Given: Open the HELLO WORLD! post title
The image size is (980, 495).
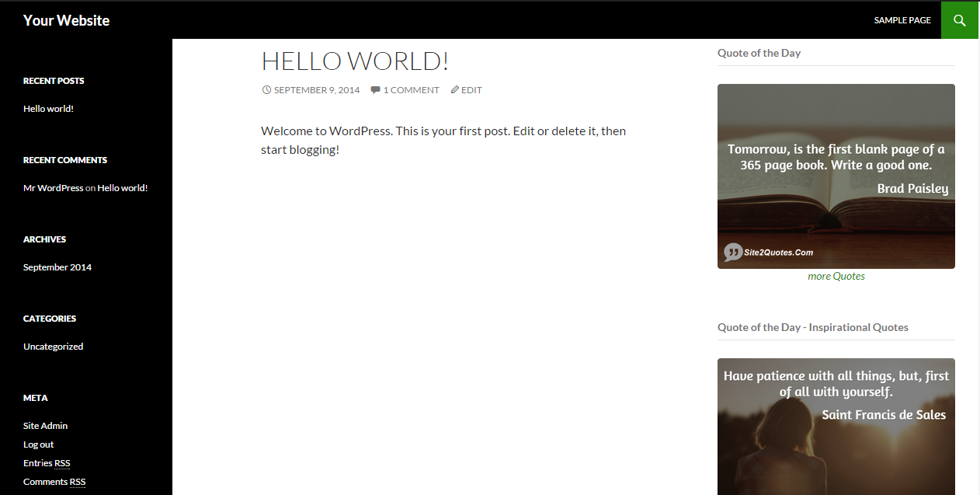Looking at the screenshot, I should (x=355, y=61).
